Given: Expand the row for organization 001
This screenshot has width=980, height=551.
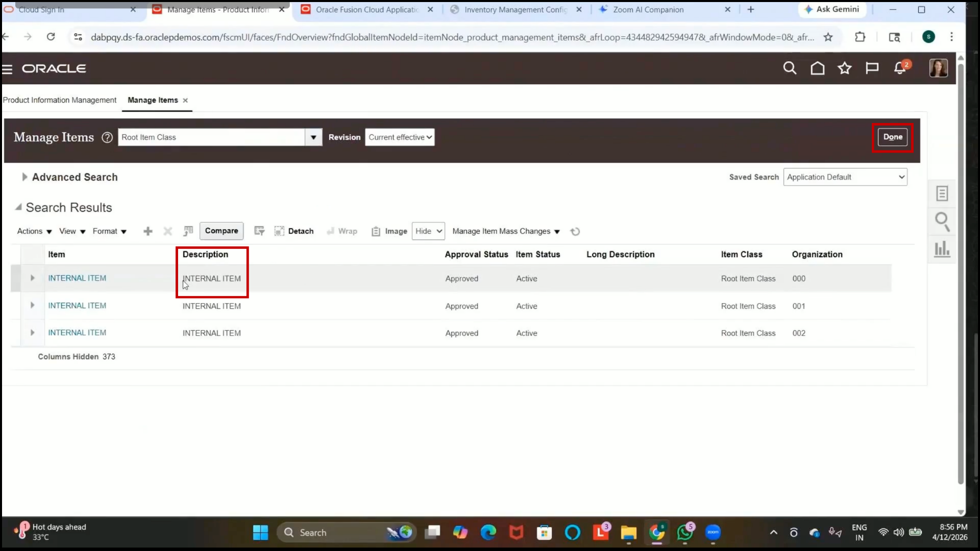Looking at the screenshot, I should tap(32, 305).
